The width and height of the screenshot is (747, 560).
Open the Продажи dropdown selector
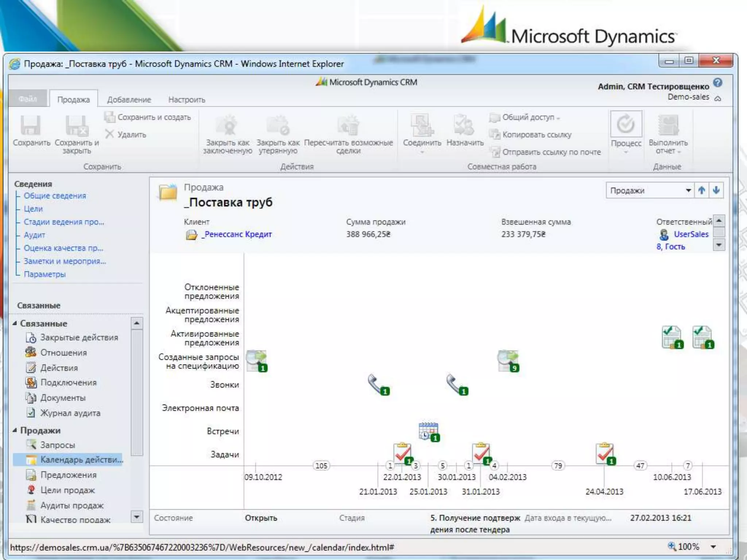pos(688,190)
